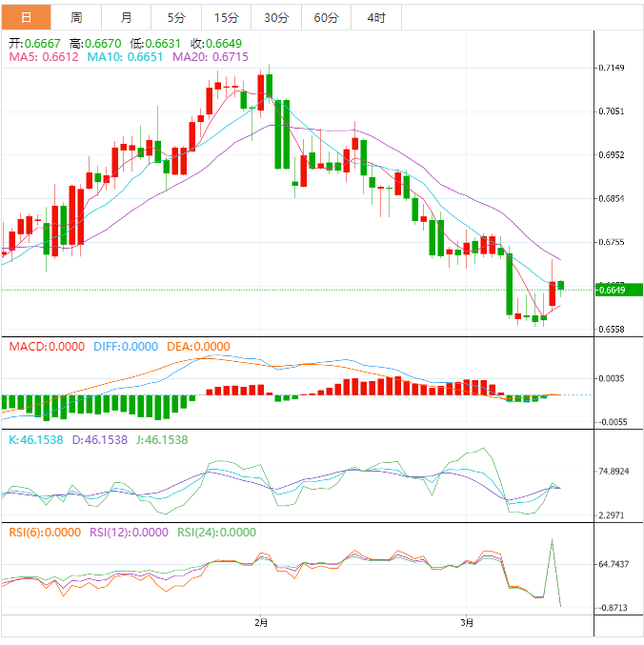Click the MA10 indicator label
Image resolution: width=644 pixels, height=645 pixels.
126,57
